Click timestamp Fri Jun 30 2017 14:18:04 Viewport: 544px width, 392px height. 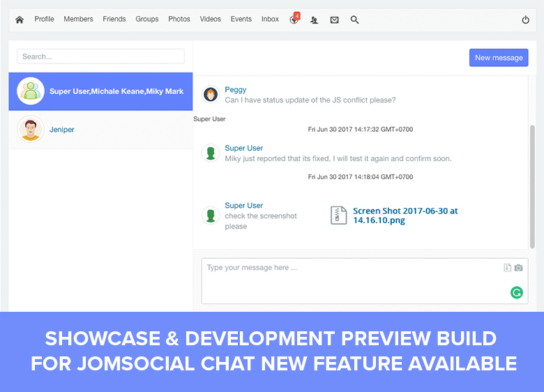tap(361, 177)
